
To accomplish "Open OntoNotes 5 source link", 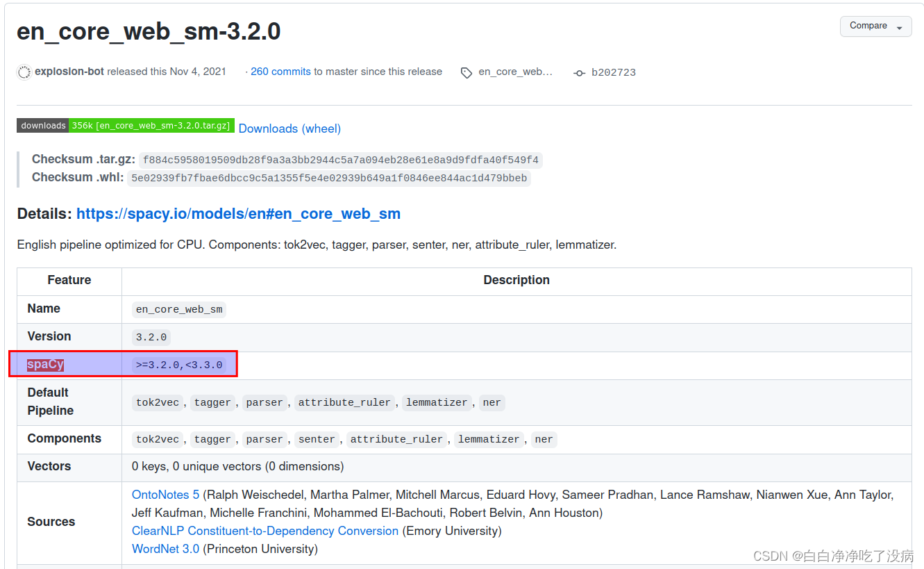I will coord(165,495).
